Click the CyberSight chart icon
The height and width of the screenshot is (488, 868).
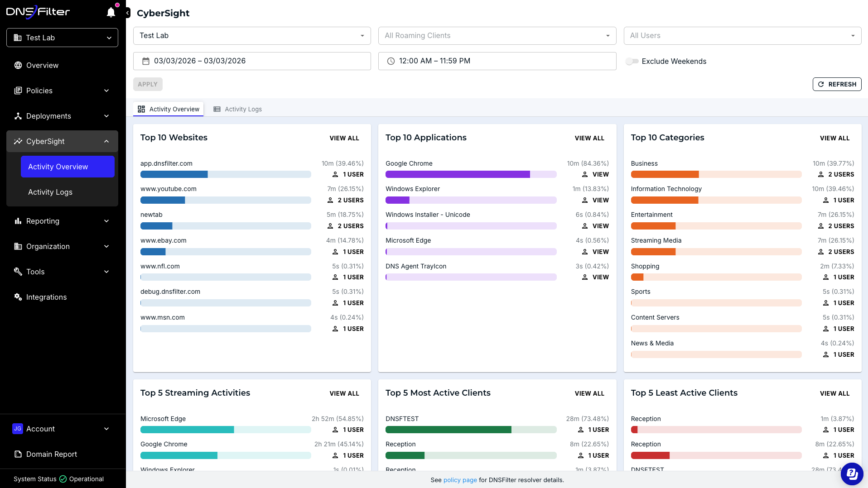point(18,141)
